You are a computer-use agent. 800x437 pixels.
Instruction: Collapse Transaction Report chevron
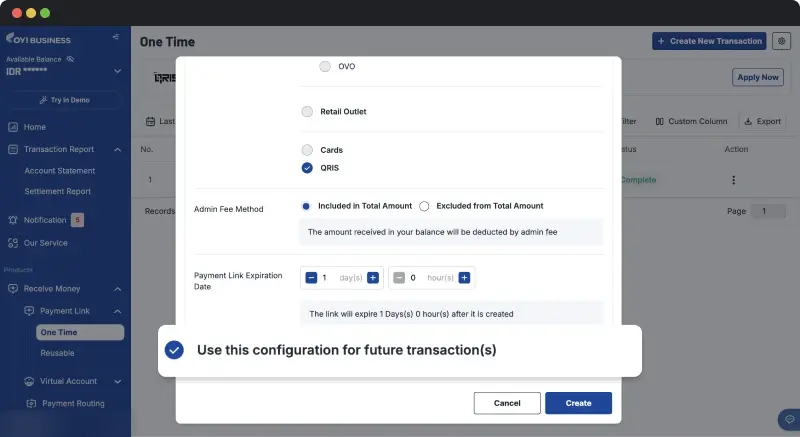click(117, 150)
